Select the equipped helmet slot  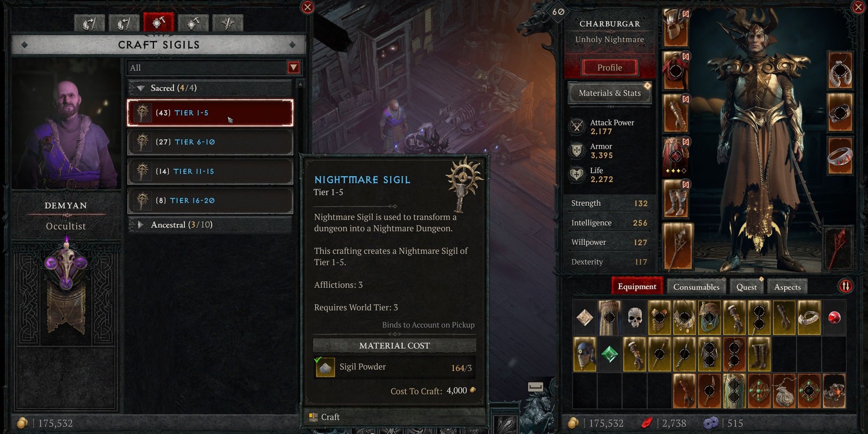676,28
